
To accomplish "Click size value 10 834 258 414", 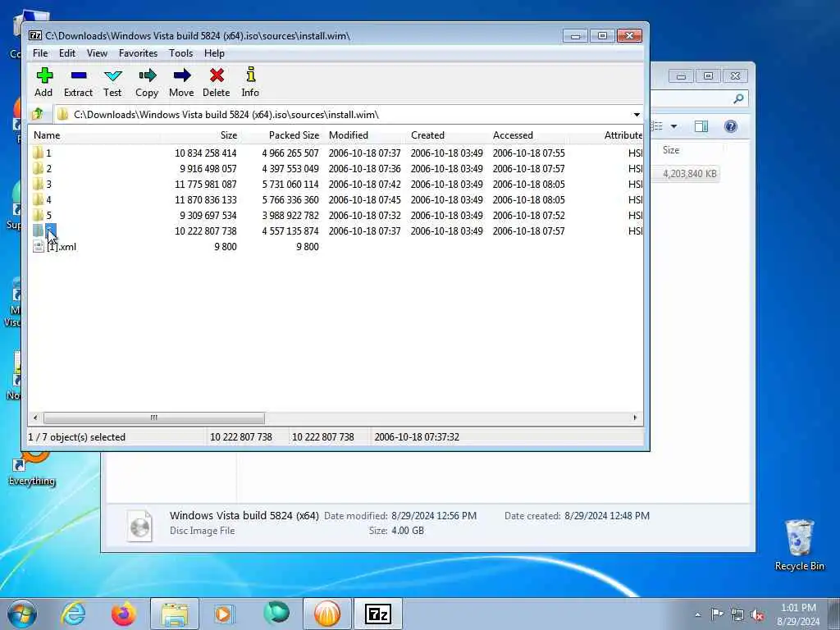I will (x=206, y=153).
